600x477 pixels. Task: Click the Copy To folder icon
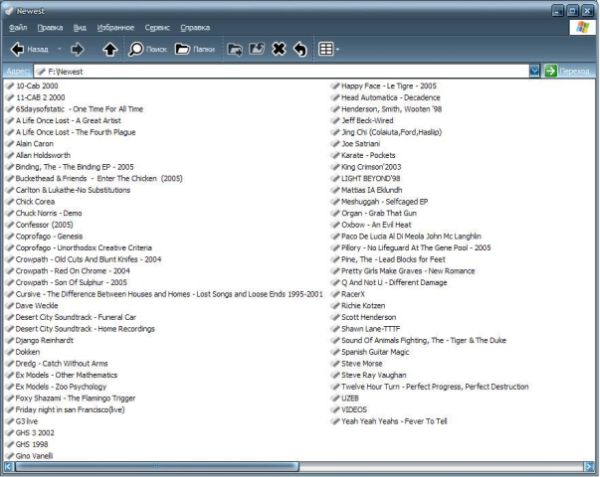click(257, 49)
